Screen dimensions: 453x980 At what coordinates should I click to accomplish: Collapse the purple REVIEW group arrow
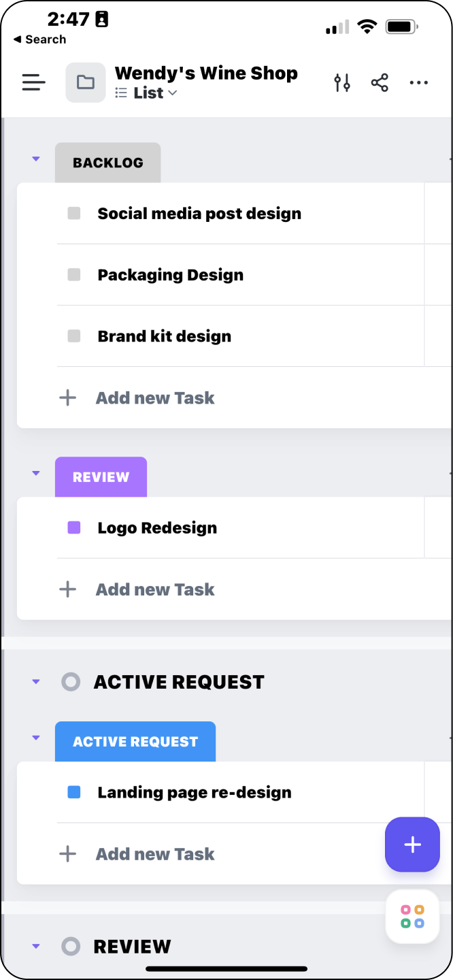tap(36, 474)
